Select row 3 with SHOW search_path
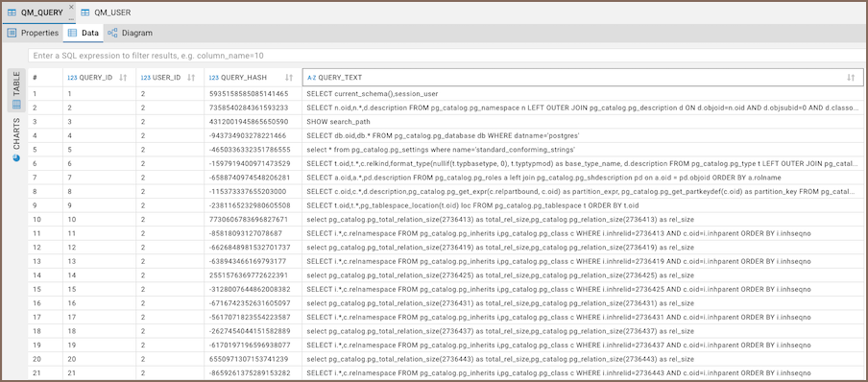The height and width of the screenshot is (382, 868). tap(446, 121)
